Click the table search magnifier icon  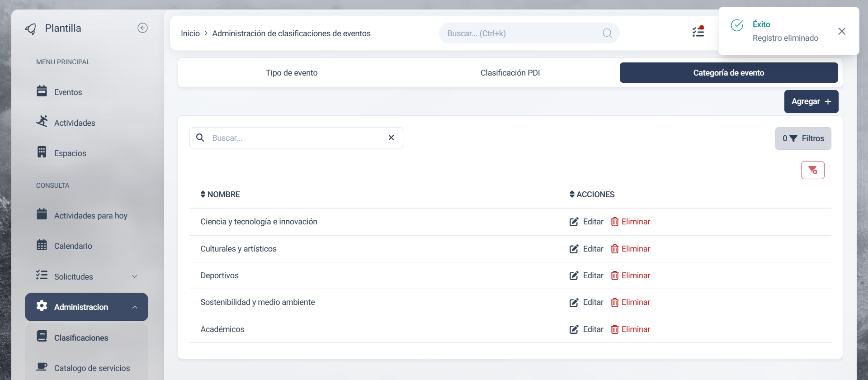(x=200, y=138)
